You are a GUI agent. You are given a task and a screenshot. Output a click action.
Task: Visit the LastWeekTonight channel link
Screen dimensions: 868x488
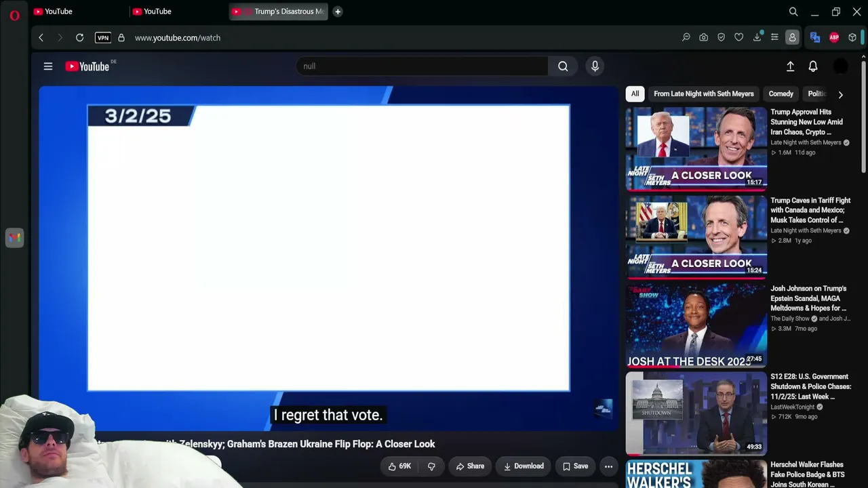(793, 407)
